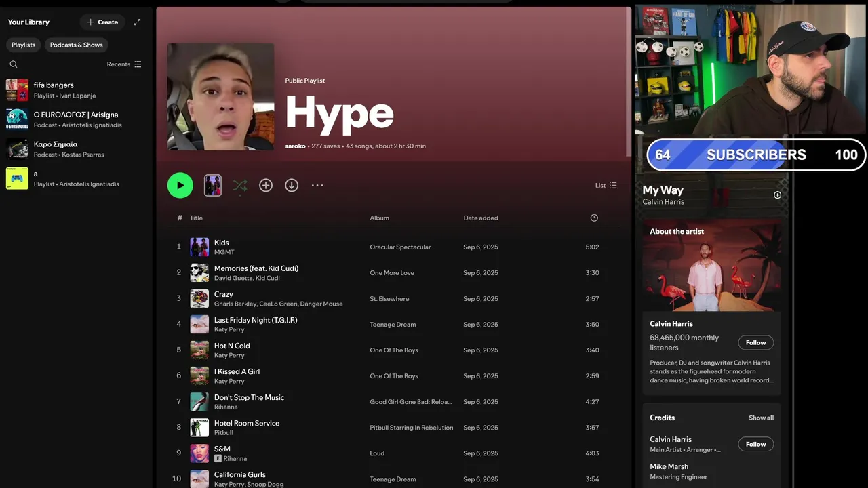This screenshot has height=488, width=868.
Task: Open the About the artist image card
Action: pyautogui.click(x=712, y=265)
